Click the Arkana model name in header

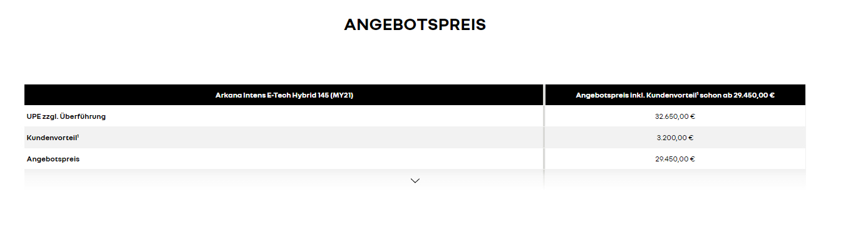pyautogui.click(x=229, y=95)
